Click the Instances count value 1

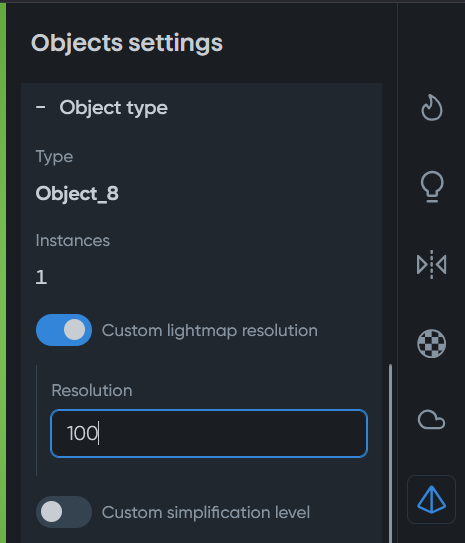41,277
